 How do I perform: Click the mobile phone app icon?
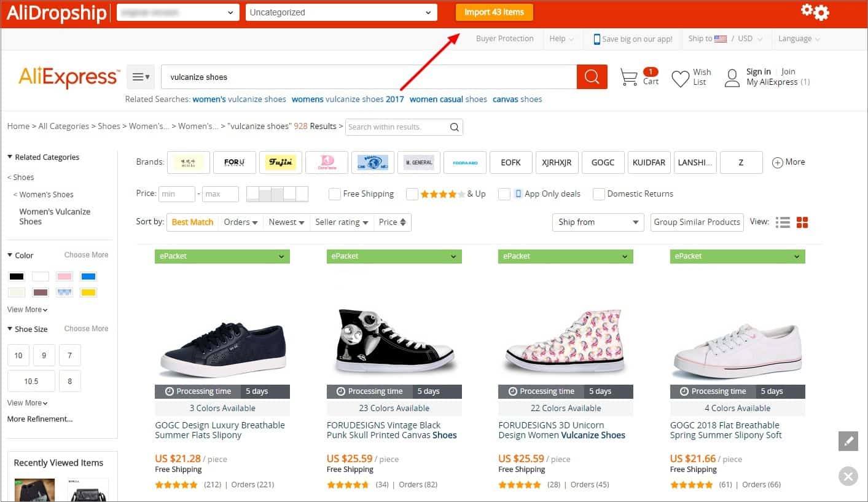click(x=596, y=39)
